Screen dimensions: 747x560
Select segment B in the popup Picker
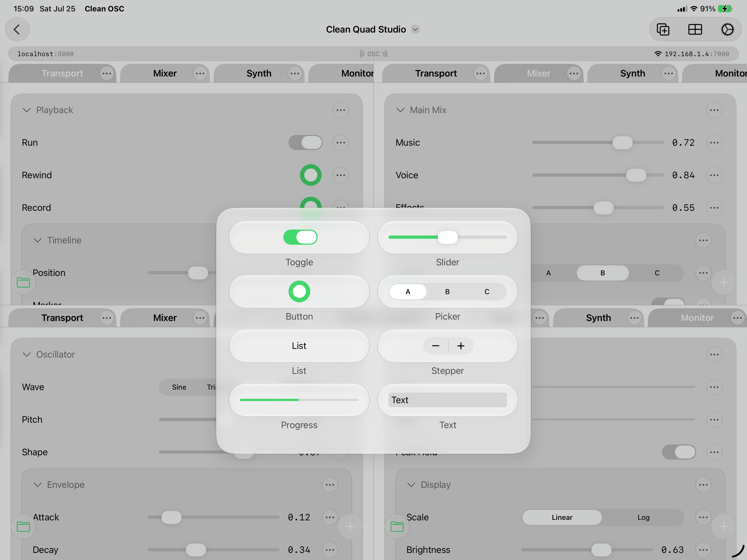447,292
